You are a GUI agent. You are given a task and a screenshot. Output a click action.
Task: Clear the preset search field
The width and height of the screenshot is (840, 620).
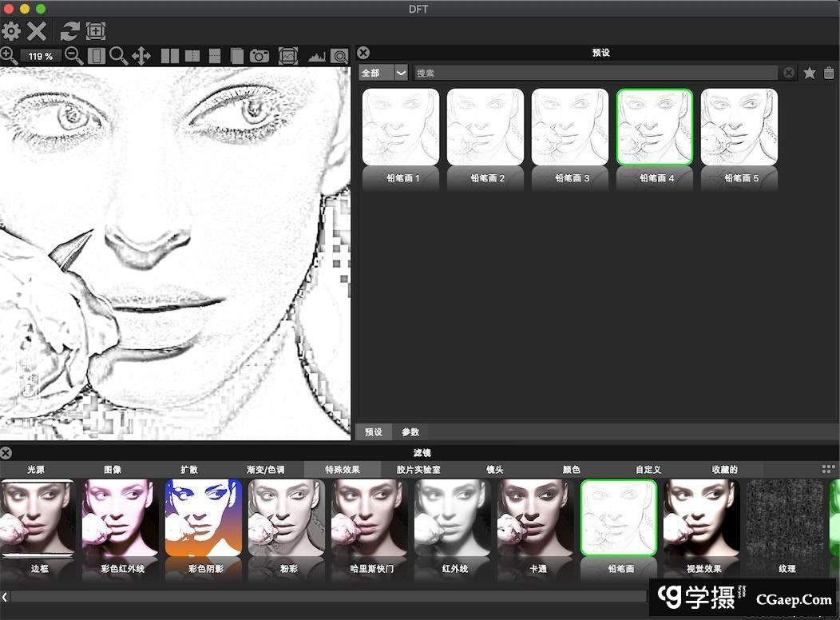tap(789, 73)
